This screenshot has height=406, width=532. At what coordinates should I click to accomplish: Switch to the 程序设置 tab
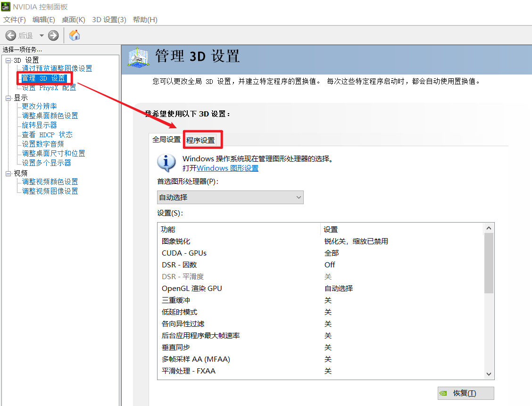click(x=200, y=140)
